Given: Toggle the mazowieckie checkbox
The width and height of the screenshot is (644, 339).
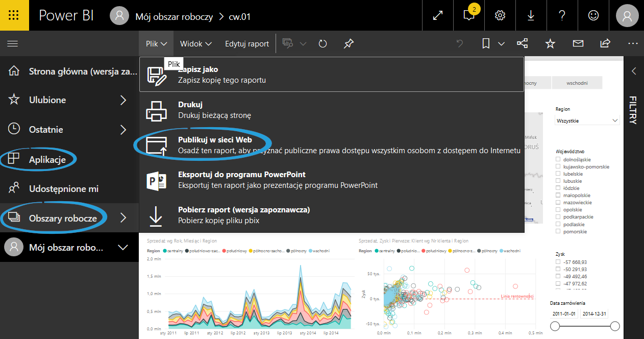Looking at the screenshot, I should [x=558, y=203].
